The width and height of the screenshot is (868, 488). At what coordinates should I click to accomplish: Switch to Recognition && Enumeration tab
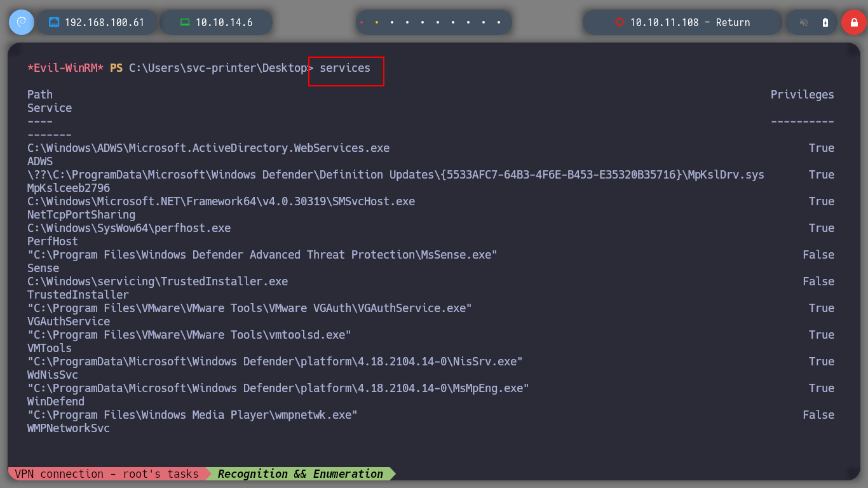tap(300, 474)
